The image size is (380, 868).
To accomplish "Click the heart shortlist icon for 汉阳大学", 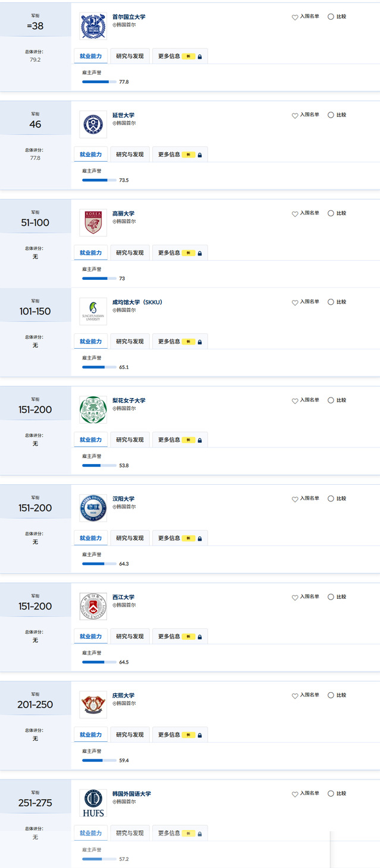I will pos(295,499).
